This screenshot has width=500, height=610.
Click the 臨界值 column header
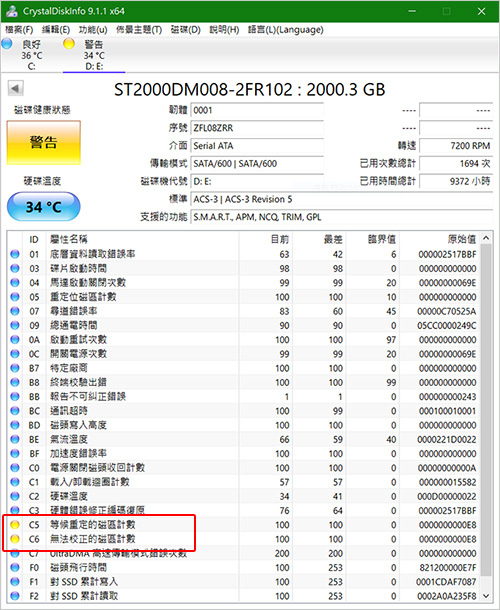[x=372, y=239]
